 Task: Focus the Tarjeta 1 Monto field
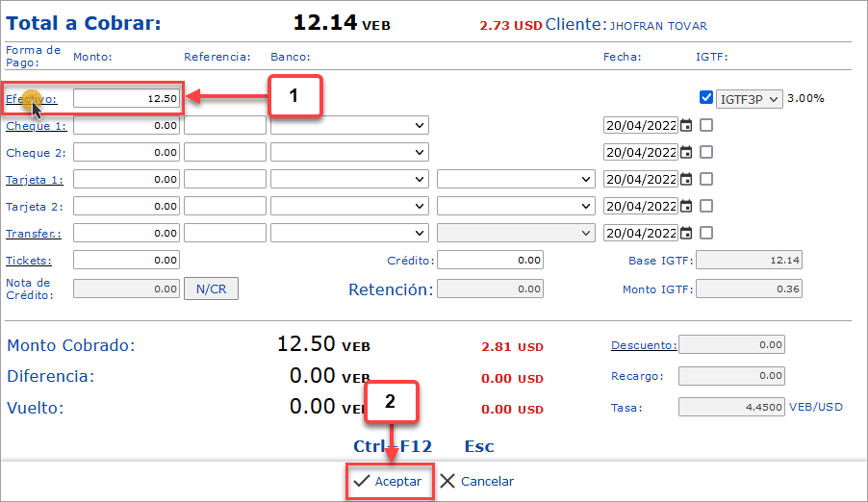coord(126,179)
